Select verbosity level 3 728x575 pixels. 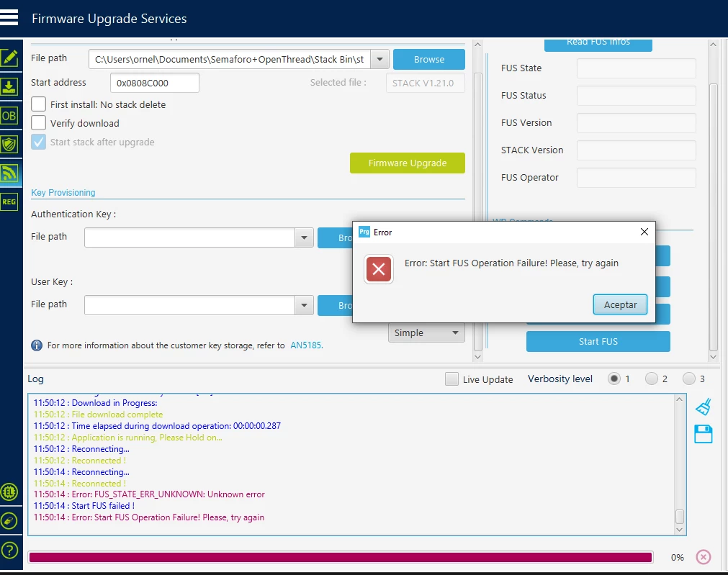coord(689,379)
